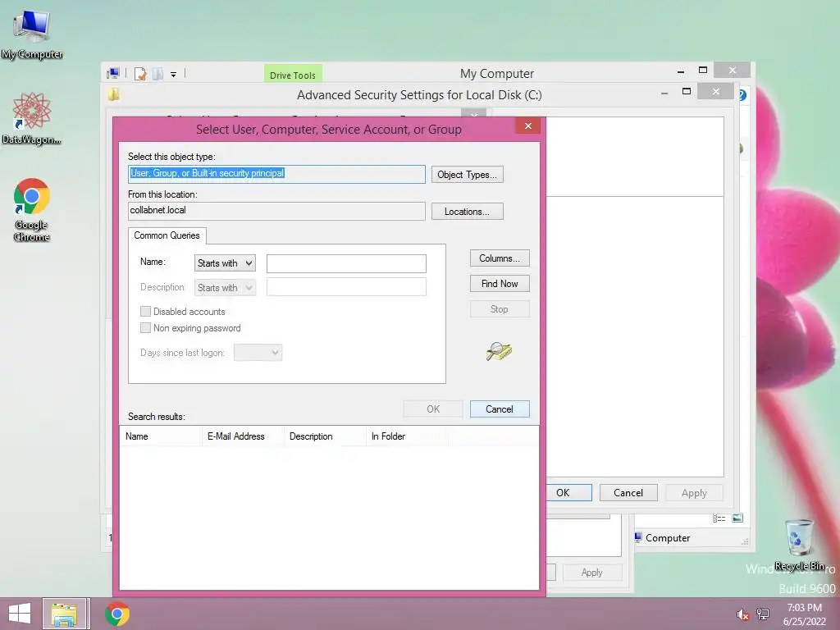Open My Computer desktop icon
This screenshot has width=840, height=630.
pyautogui.click(x=32, y=34)
